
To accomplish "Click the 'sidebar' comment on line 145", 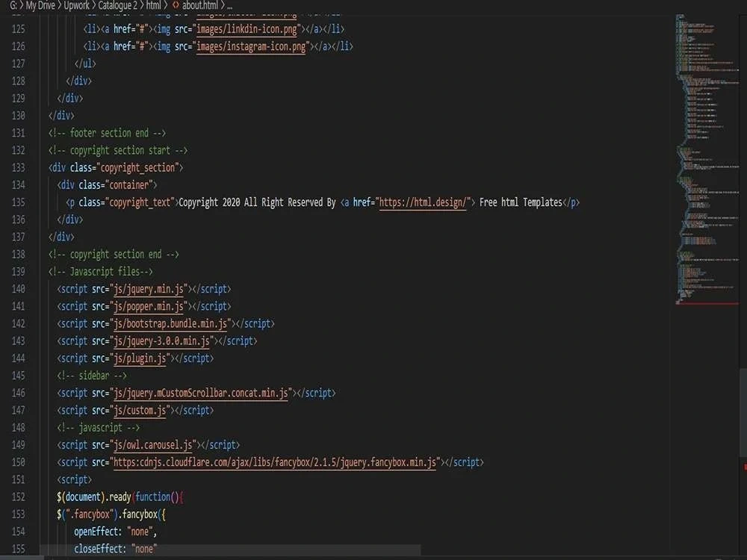I will [92, 376].
